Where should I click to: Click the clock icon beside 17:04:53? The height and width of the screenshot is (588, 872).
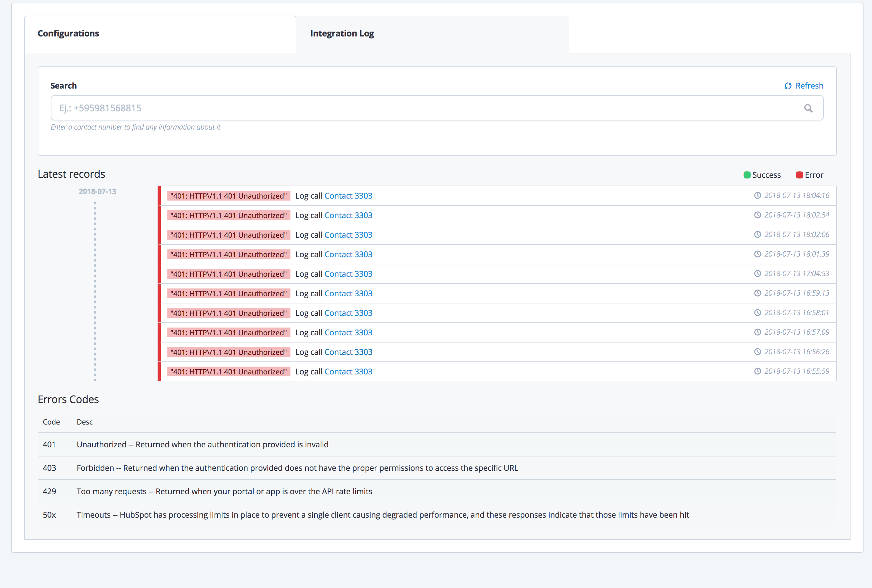pos(758,273)
